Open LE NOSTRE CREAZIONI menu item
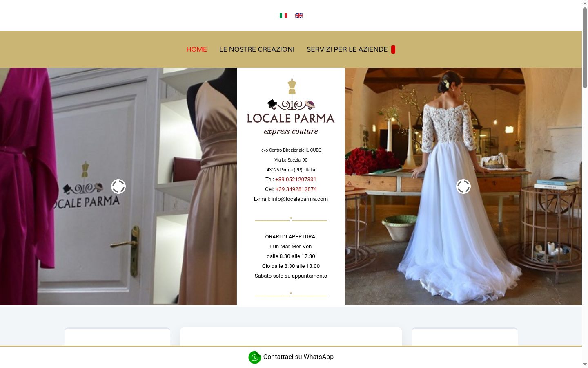This screenshot has height=368, width=588. click(x=257, y=49)
